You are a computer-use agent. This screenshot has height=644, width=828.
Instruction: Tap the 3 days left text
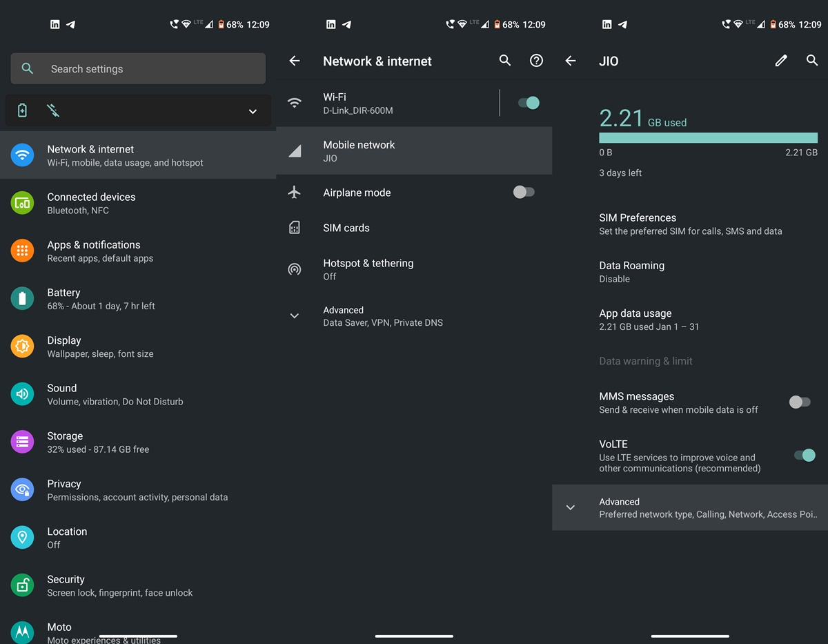(620, 173)
